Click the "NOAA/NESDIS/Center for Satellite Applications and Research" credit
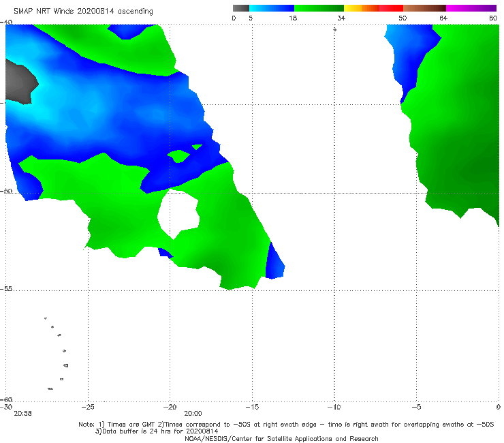The height and width of the screenshot is (443, 504). click(x=281, y=439)
